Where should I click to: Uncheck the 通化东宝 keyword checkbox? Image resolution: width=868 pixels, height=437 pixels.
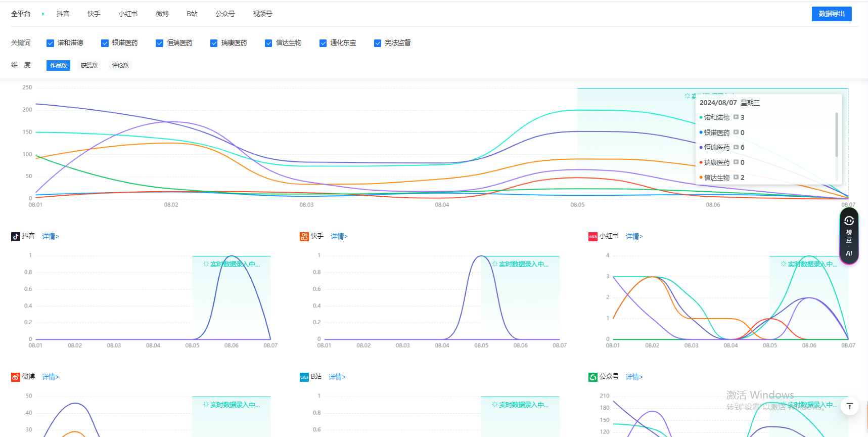pyautogui.click(x=323, y=43)
